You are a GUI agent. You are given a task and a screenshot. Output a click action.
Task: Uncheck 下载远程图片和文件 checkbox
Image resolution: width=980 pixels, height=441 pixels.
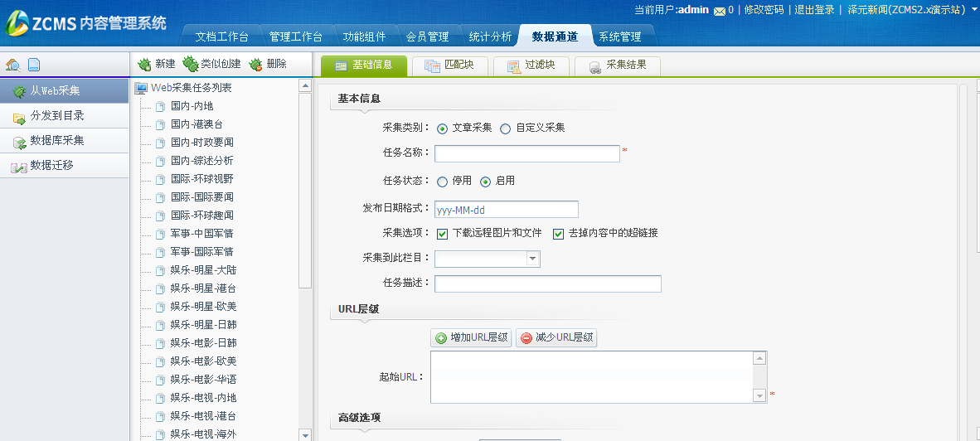[x=443, y=234]
